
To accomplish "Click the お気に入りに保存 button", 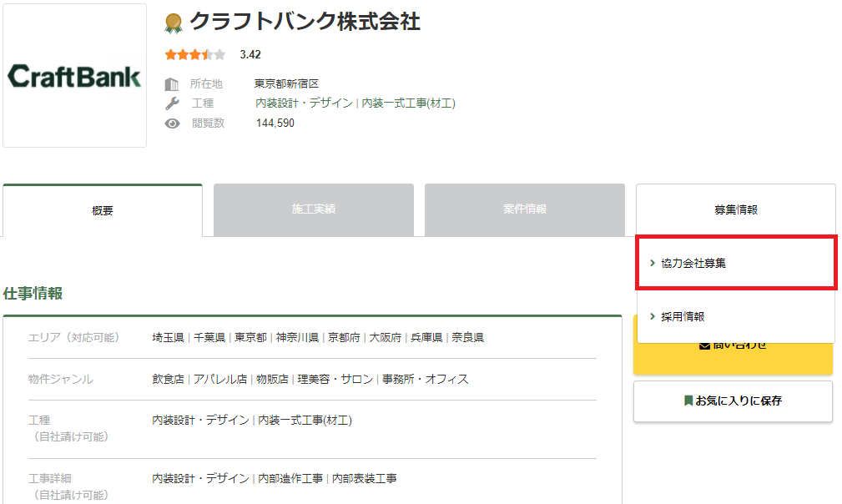I will pyautogui.click(x=733, y=401).
